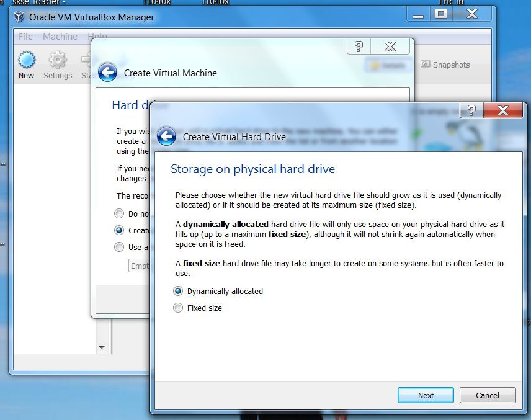Click Next in Create Virtual Hard Drive

point(426,395)
